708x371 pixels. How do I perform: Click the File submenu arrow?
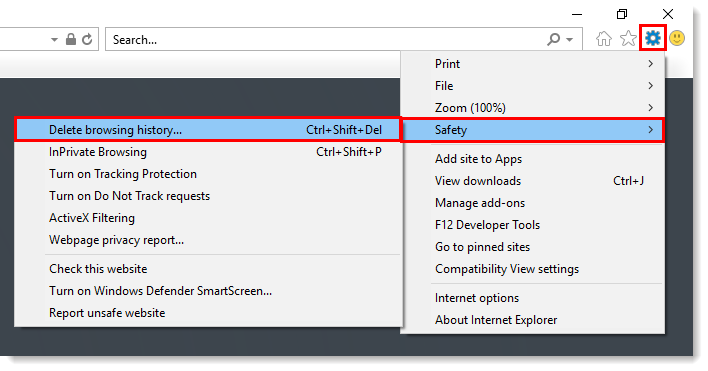click(650, 86)
